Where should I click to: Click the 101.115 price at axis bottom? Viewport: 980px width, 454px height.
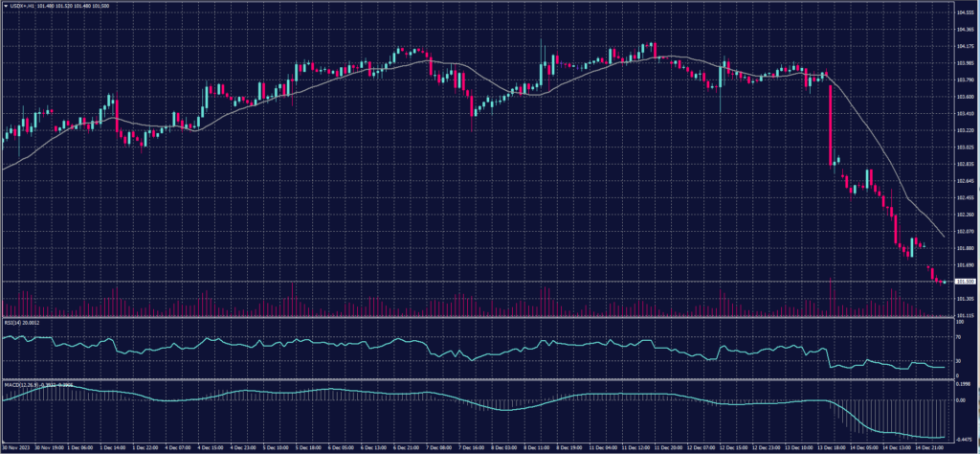tap(965, 315)
